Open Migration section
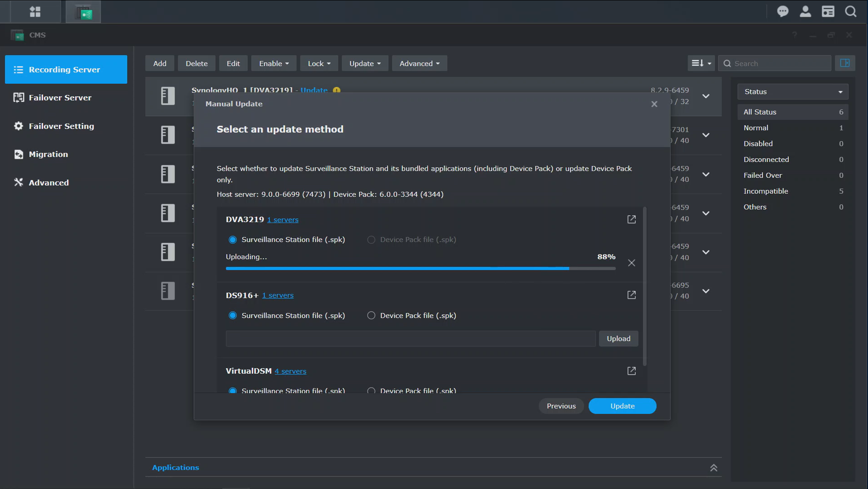The width and height of the screenshot is (868, 489). [66, 154]
